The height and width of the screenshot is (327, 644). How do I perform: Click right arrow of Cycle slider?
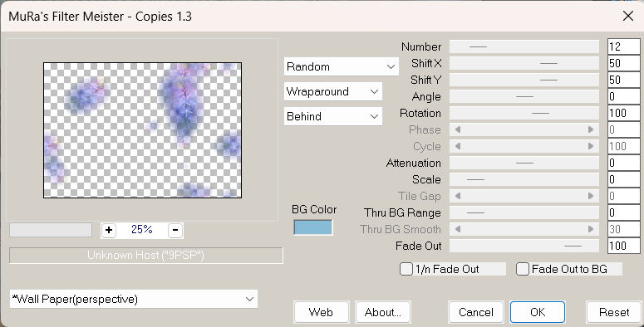591,146
